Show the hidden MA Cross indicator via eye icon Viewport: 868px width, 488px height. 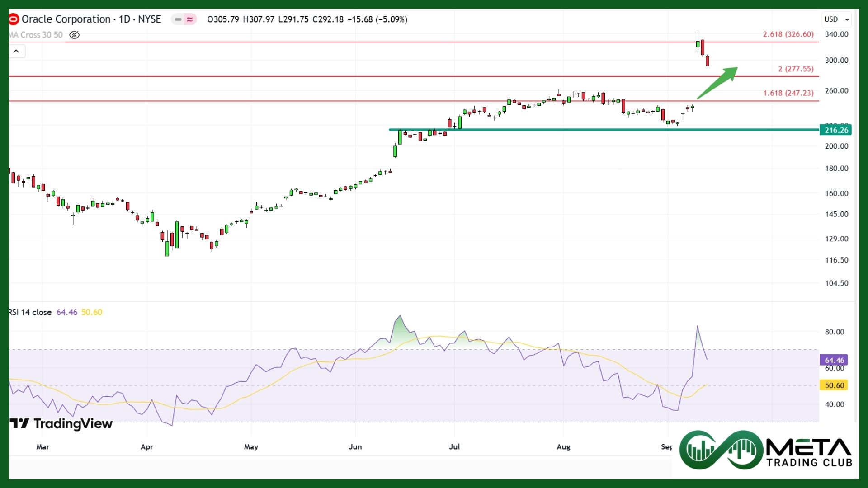[x=75, y=35]
